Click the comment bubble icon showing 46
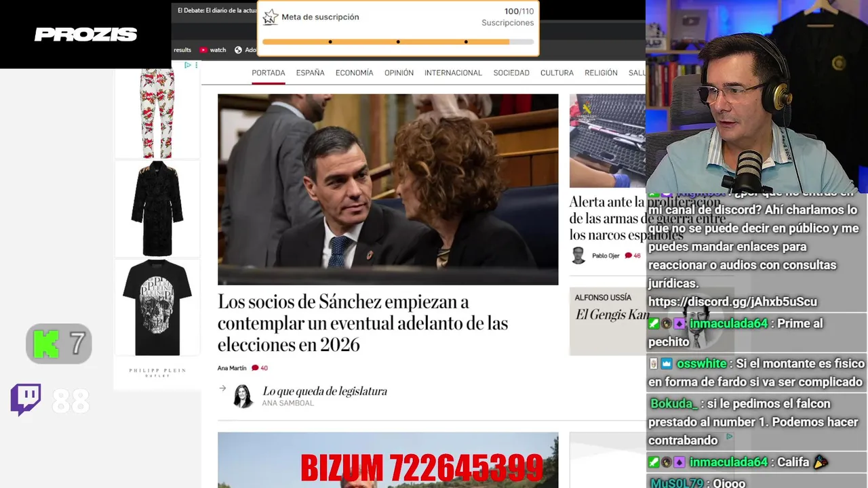 click(628, 256)
